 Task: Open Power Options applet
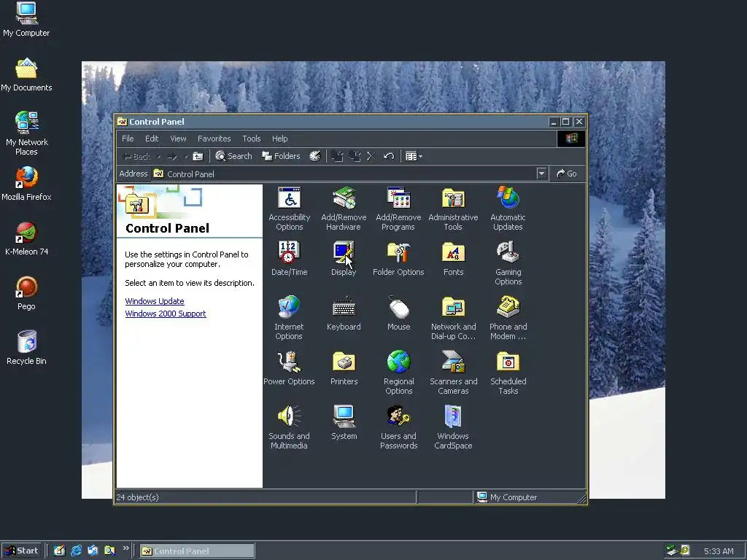289,368
